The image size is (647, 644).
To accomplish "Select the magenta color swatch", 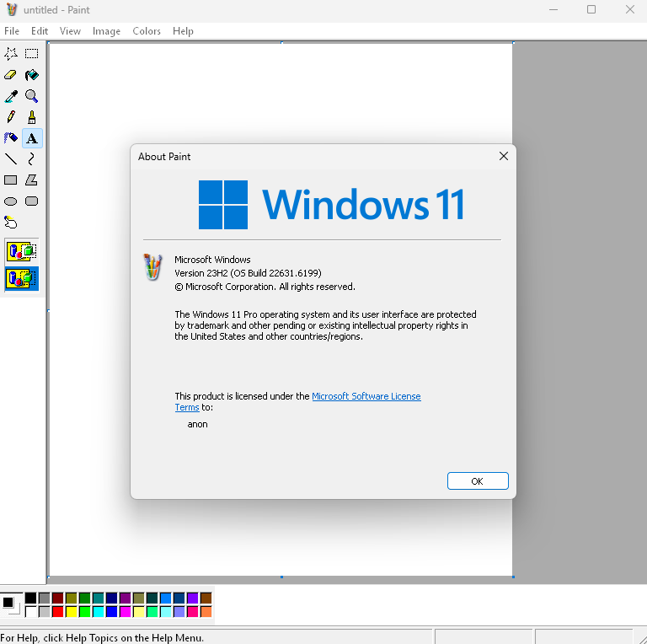I will 125,611.
